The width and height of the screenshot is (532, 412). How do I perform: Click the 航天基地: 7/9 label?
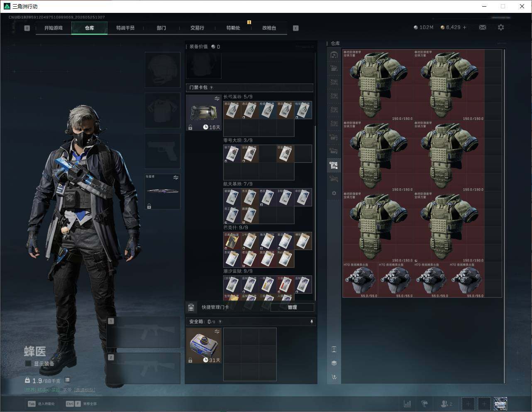click(x=238, y=184)
